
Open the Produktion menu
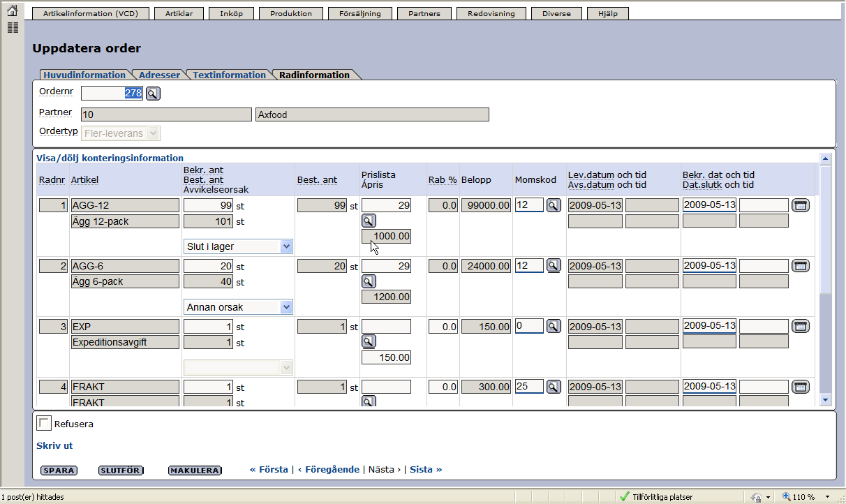click(291, 13)
